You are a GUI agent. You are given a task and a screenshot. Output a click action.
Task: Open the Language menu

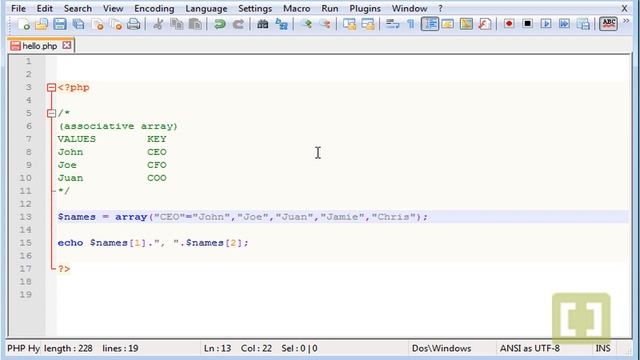206,8
